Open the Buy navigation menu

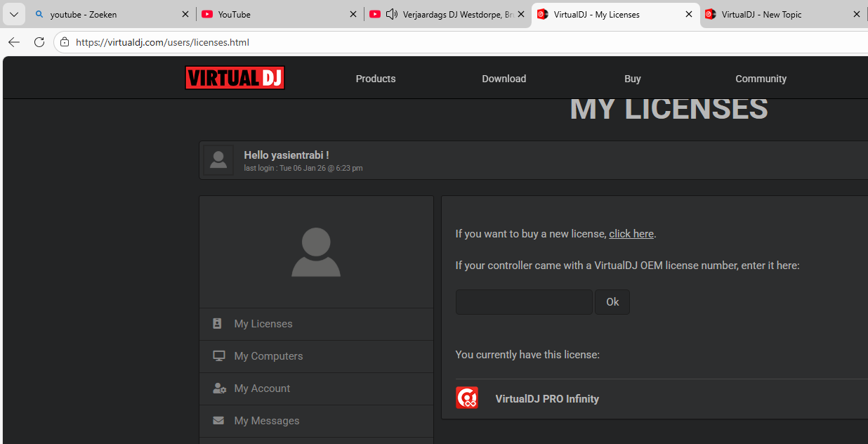[x=632, y=79]
